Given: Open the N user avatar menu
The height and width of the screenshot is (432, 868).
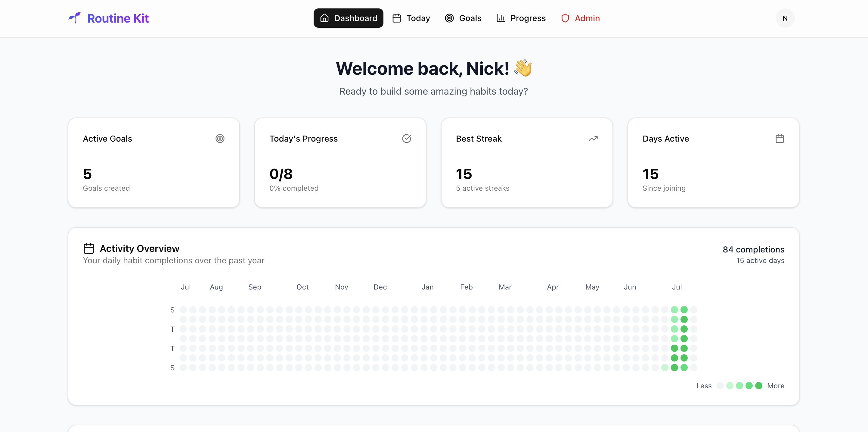Looking at the screenshot, I should (x=785, y=18).
